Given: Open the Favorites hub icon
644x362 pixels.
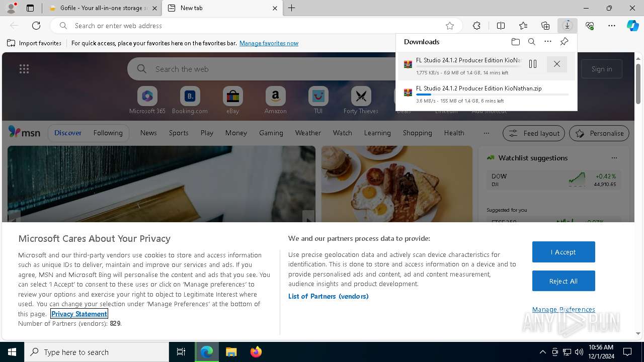Looking at the screenshot, I should 523,26.
